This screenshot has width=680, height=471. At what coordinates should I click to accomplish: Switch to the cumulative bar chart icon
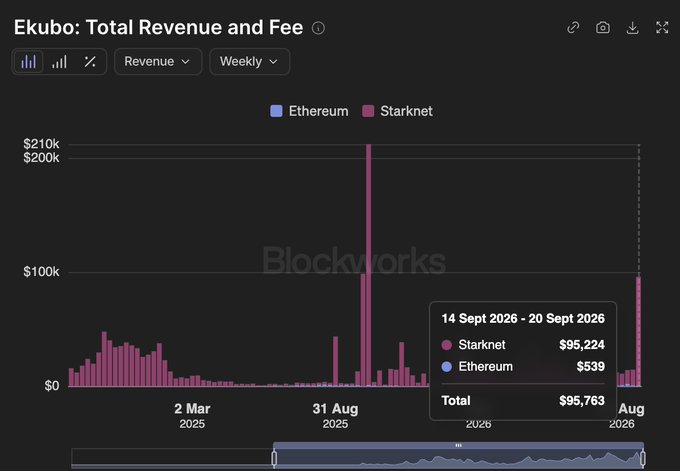(x=59, y=62)
